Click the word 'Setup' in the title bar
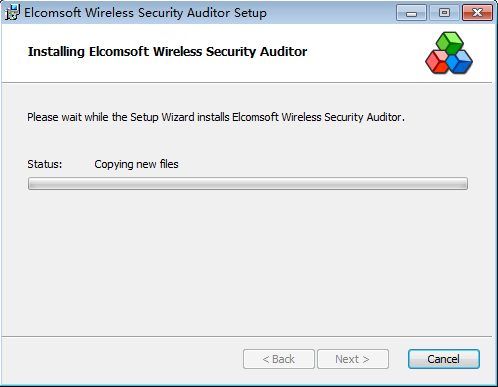 coord(250,13)
